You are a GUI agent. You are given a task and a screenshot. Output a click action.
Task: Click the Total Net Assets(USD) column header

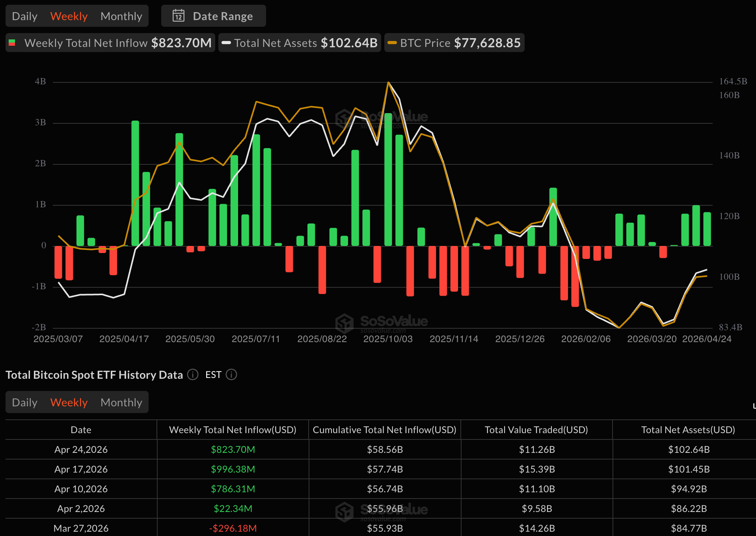click(688, 430)
